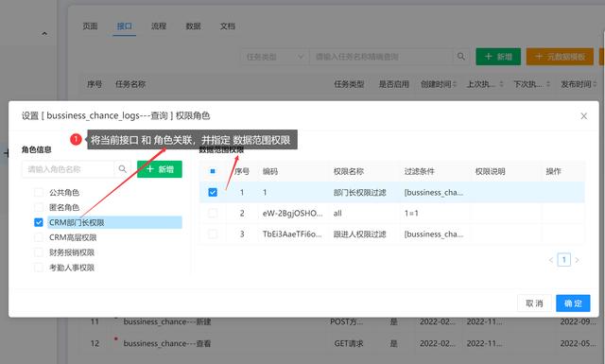Check row 2 'all' permission checkbox
Viewport: 605px width, 364px height.
(x=213, y=213)
